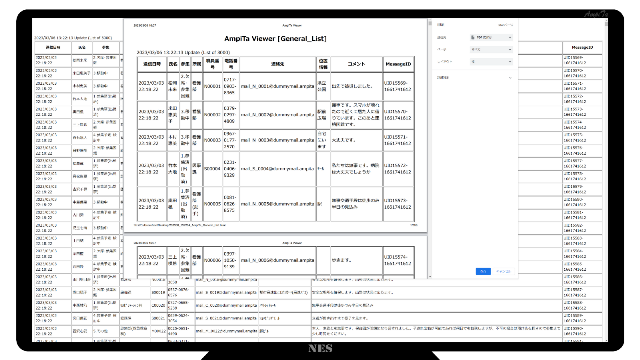Click the blue Save button
640x360 pixels.
tap(483, 271)
